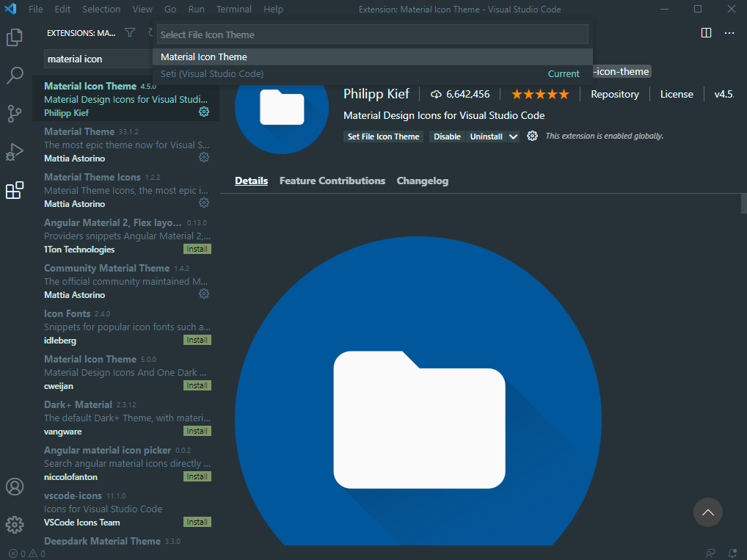
Task: Click the Uninstall button
Action: [x=486, y=137]
